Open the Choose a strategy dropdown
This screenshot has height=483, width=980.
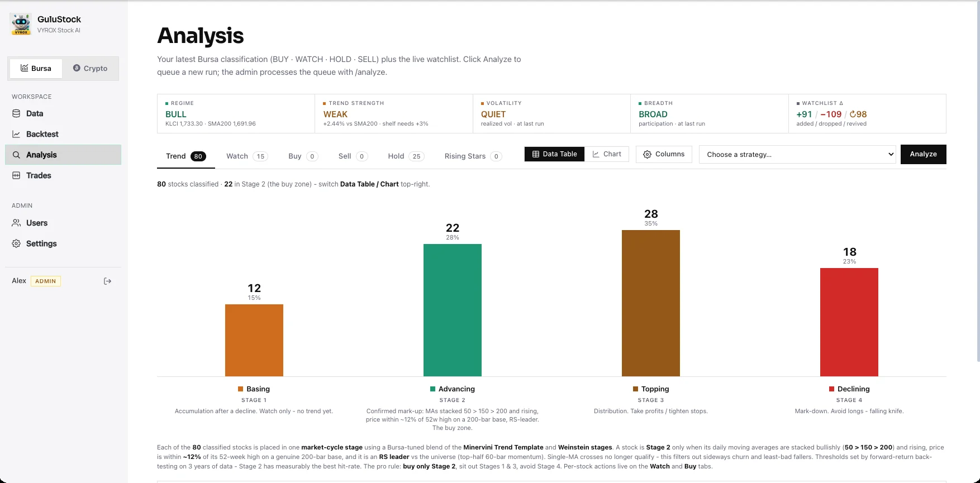[x=798, y=155]
